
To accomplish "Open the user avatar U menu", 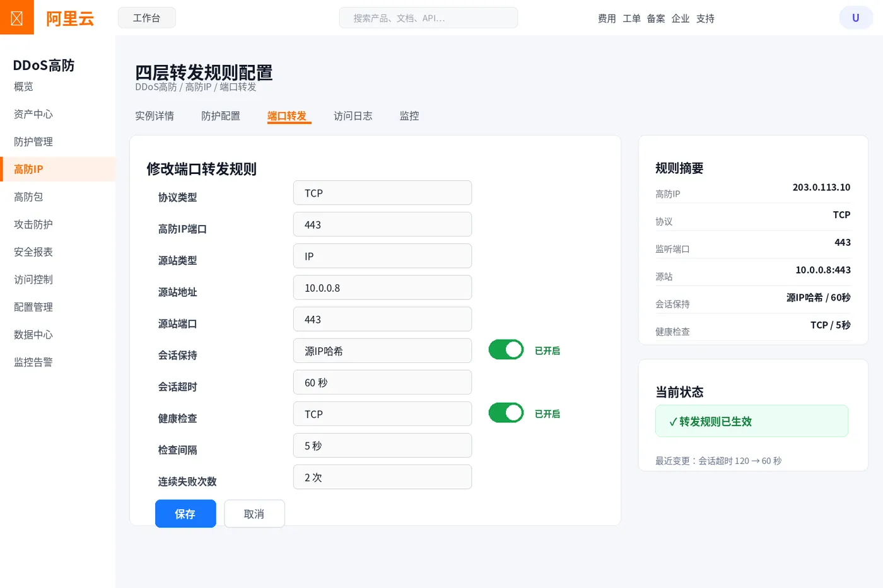I will (x=856, y=18).
